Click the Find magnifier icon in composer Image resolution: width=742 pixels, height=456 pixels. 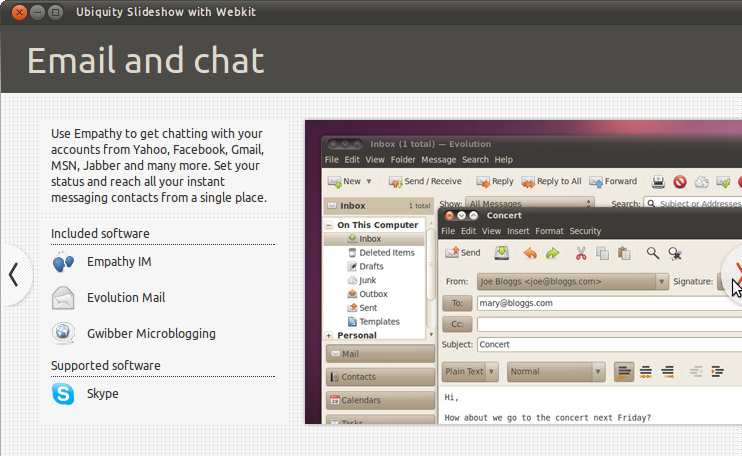pyautogui.click(x=653, y=253)
